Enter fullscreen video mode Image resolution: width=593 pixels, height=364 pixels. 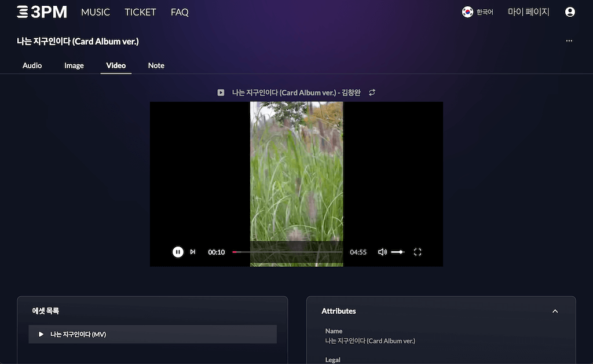[x=418, y=252]
